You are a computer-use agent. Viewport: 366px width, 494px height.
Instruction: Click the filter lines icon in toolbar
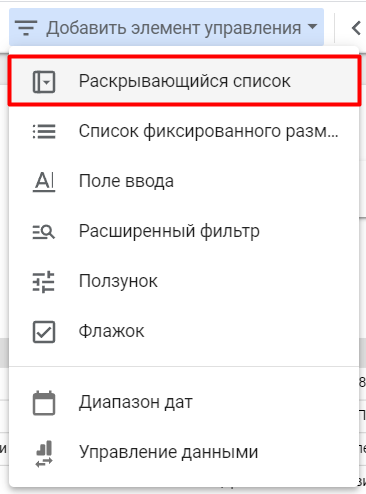[26, 28]
